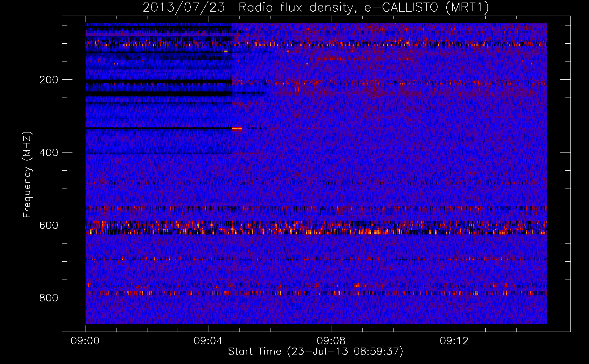Click the 09:12 time tick label
Screen dimensions: 589x364
tap(454, 341)
